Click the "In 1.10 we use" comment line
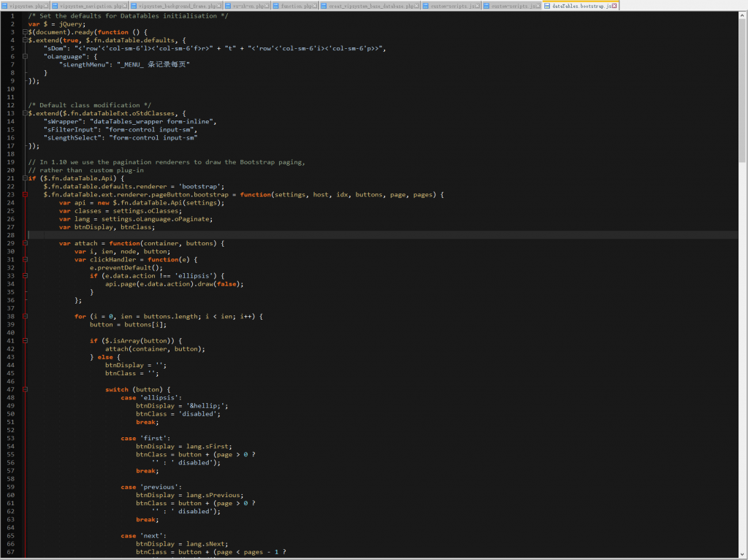Viewport: 748px width, 560px height. [167, 162]
